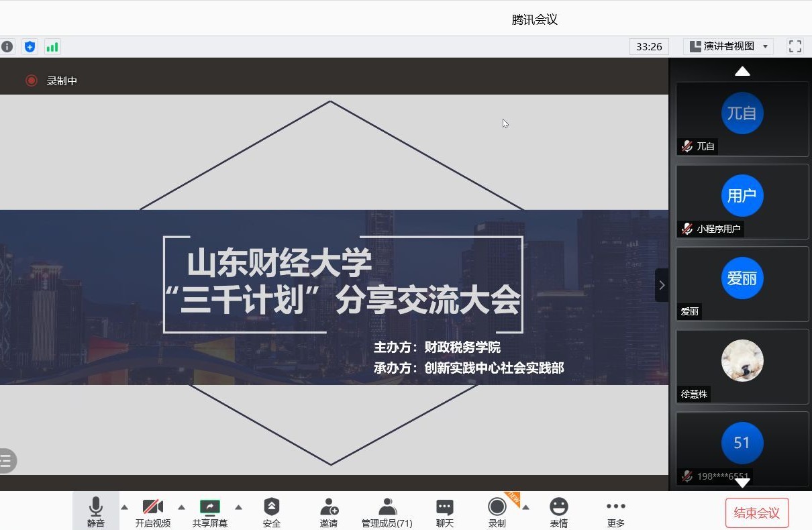Expand audio options arrow next to mute
Viewport: 812px width, 530px height.
pos(124,507)
